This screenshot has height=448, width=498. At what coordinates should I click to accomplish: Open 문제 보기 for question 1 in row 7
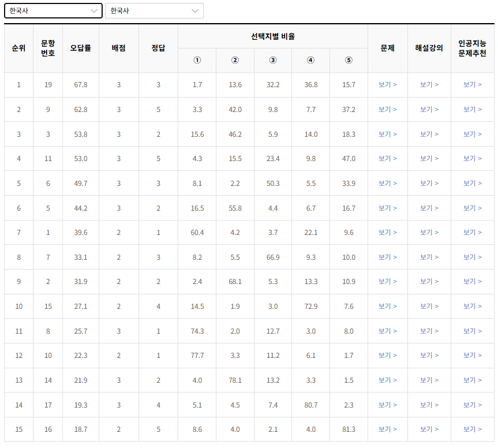click(x=388, y=232)
